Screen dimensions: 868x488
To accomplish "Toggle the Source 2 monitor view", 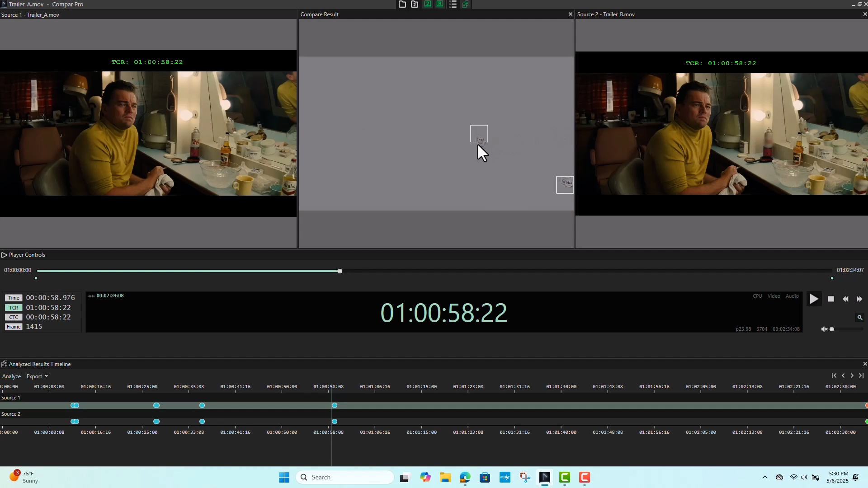I will [427, 5].
